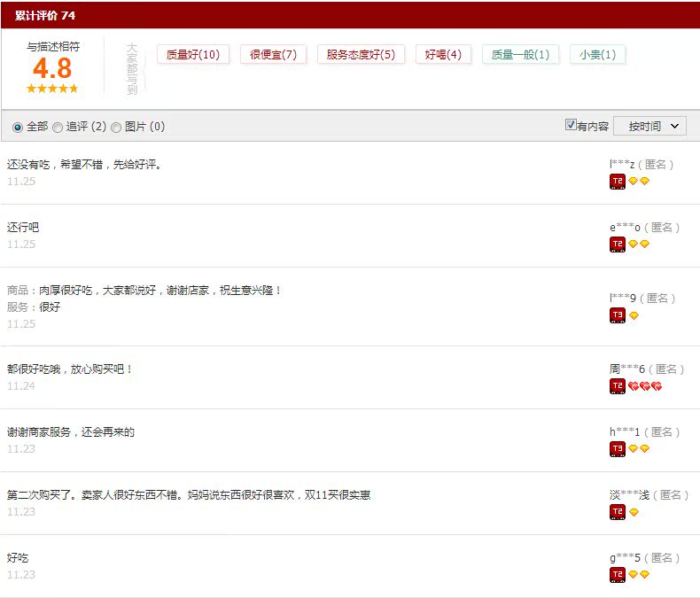Click the orange five-star rating under 4.8

pyautogui.click(x=52, y=89)
